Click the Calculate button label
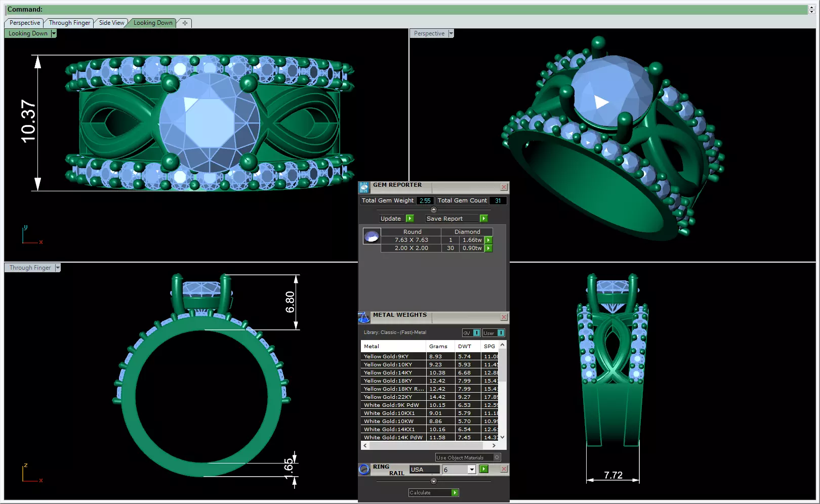The height and width of the screenshot is (504, 820). (x=420, y=493)
